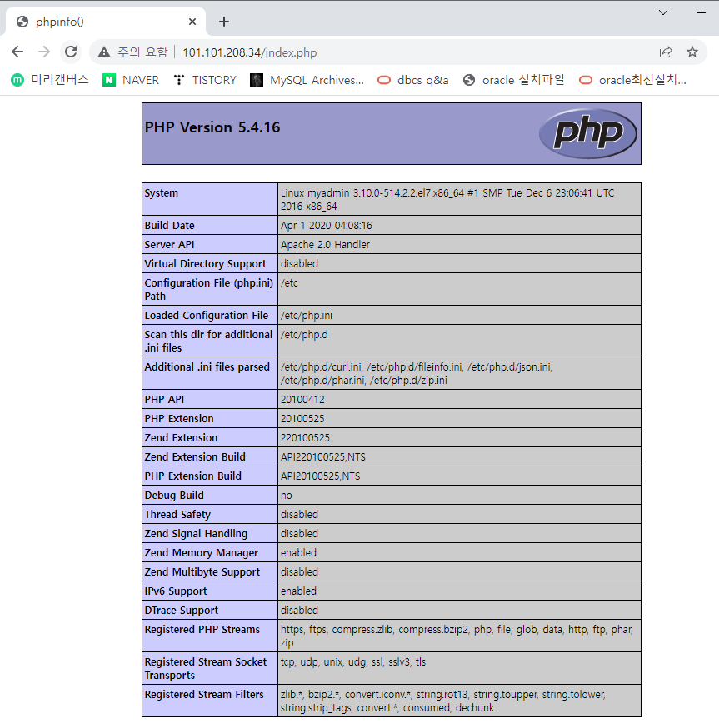Click the browser forward arrow
The height and width of the screenshot is (728, 719).
(x=44, y=52)
